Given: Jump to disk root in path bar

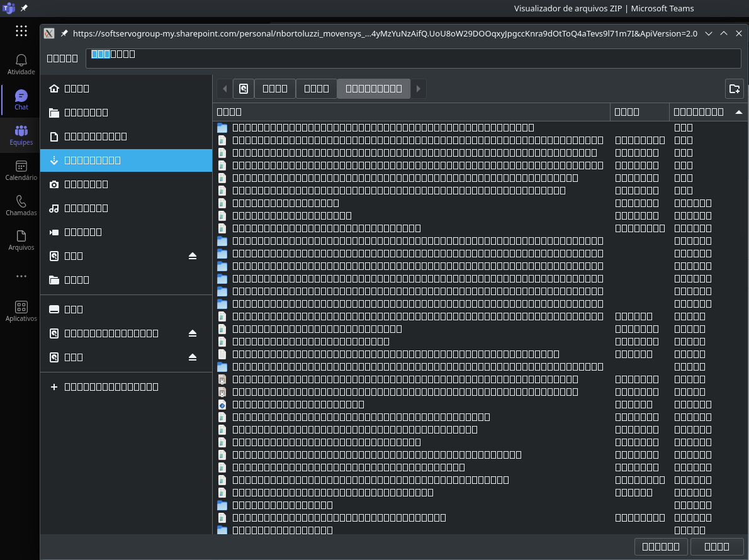Looking at the screenshot, I should tap(244, 88).
